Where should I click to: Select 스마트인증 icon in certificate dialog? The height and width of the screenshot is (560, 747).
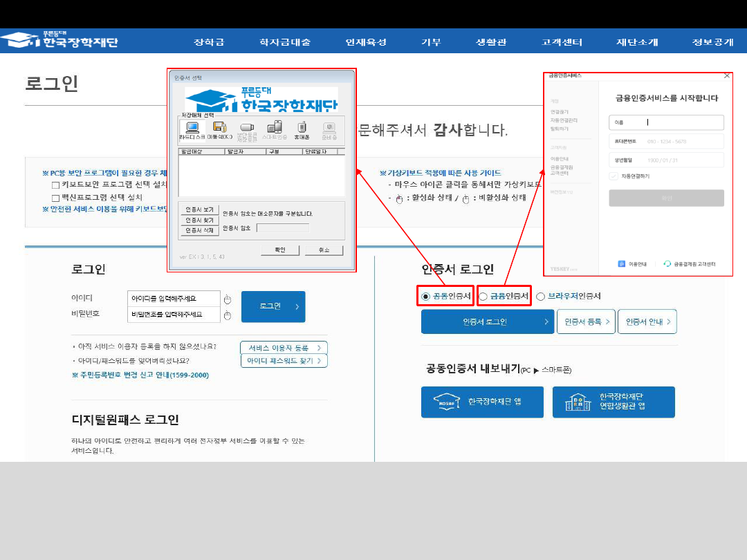[x=275, y=131]
